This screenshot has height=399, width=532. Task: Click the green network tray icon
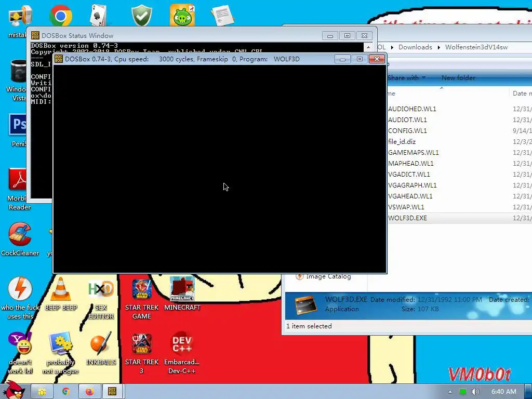pyautogui.click(x=463, y=392)
